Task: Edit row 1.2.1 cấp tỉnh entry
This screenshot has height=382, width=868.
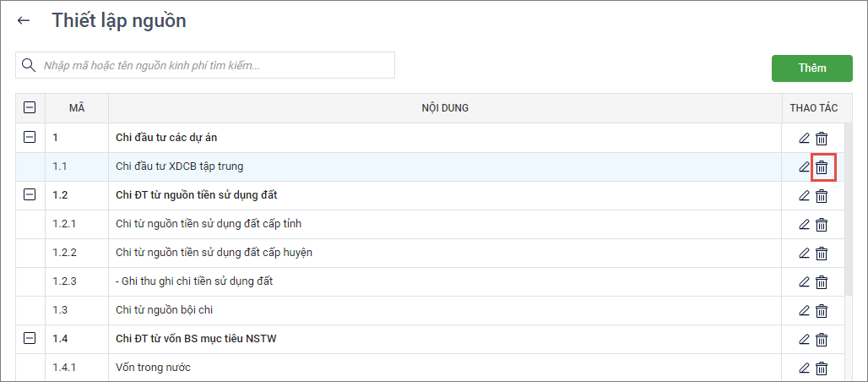Action: pyautogui.click(x=804, y=225)
